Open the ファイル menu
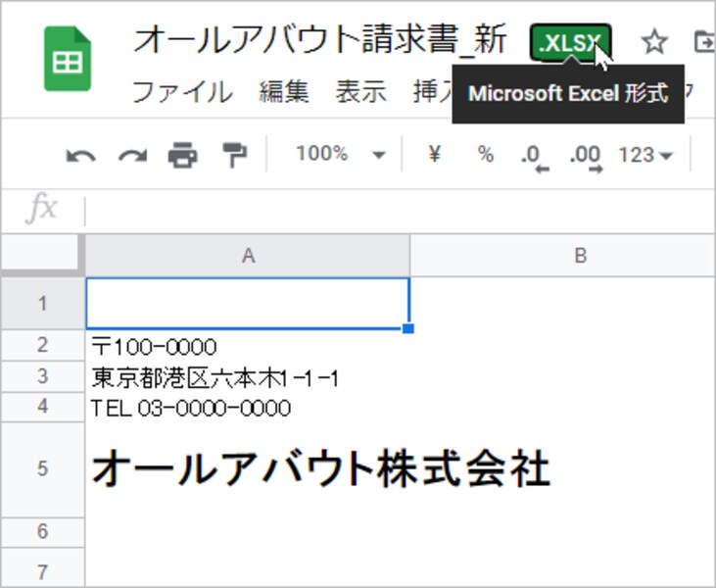The height and width of the screenshot is (588, 716). point(182,91)
